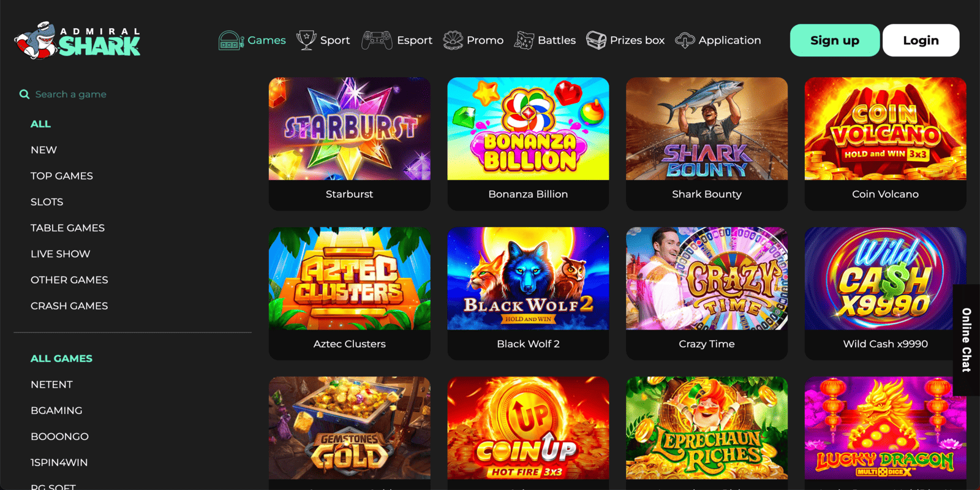Click the slot machine Games icon
This screenshot has height=490, width=980.
[231, 40]
